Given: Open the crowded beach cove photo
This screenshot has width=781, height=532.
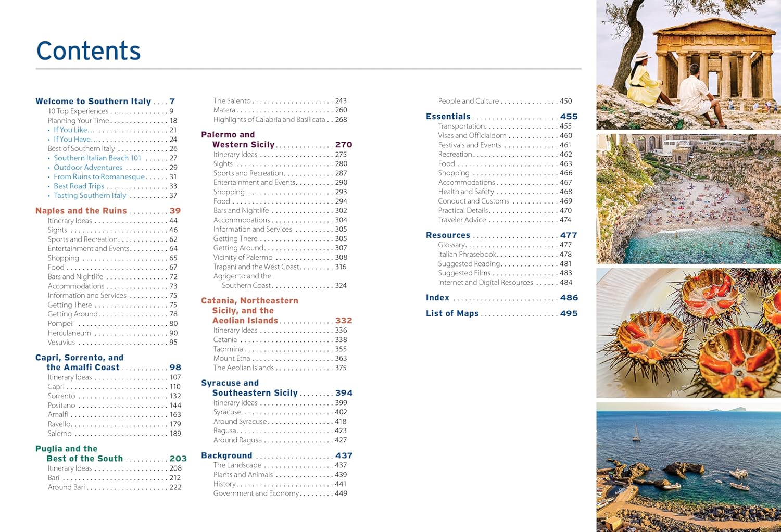Looking at the screenshot, I should [688, 199].
